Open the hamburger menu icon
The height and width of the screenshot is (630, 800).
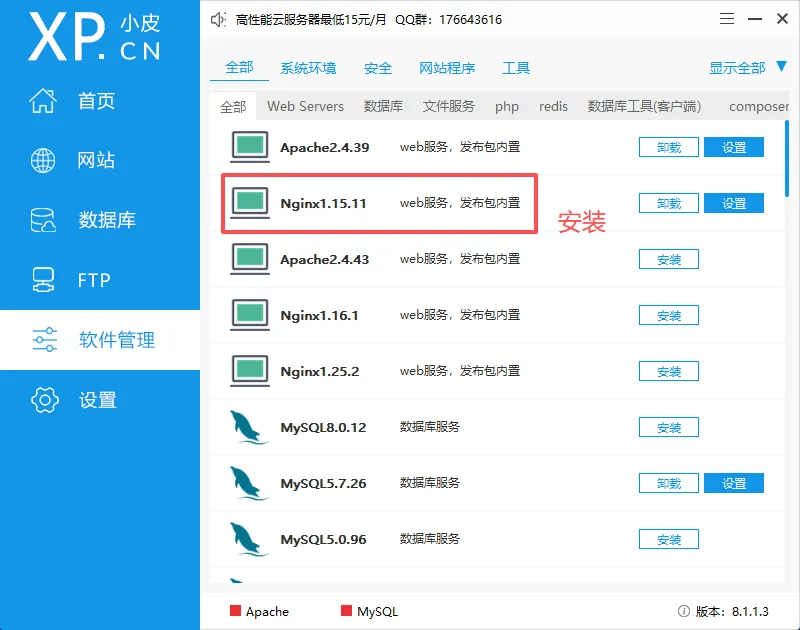pos(727,19)
